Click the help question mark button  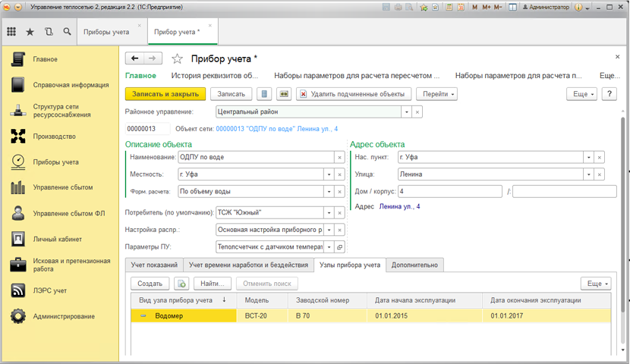pos(611,93)
